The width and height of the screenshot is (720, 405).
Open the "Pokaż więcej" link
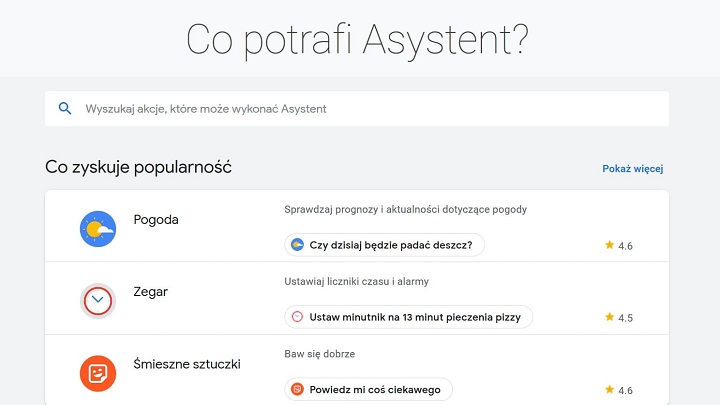[632, 169]
